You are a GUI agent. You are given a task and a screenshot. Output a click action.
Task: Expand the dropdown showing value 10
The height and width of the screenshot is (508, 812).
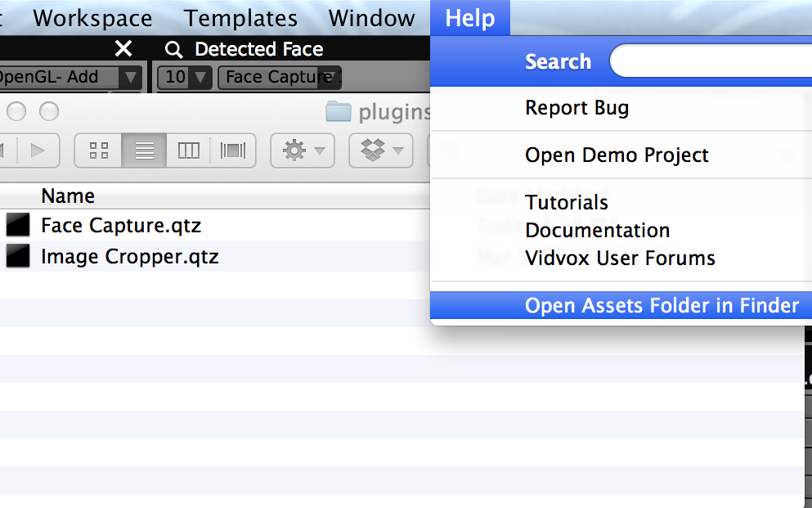184,77
